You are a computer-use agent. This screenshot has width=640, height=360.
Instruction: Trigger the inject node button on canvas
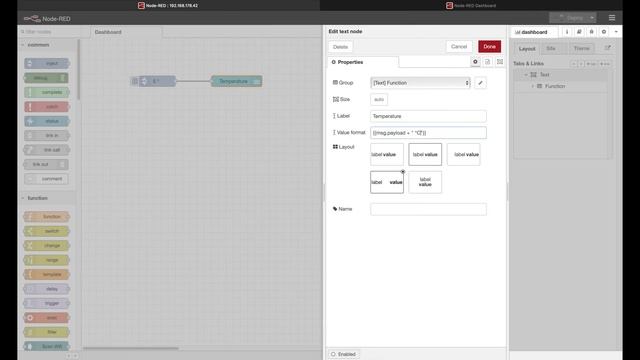[135, 81]
